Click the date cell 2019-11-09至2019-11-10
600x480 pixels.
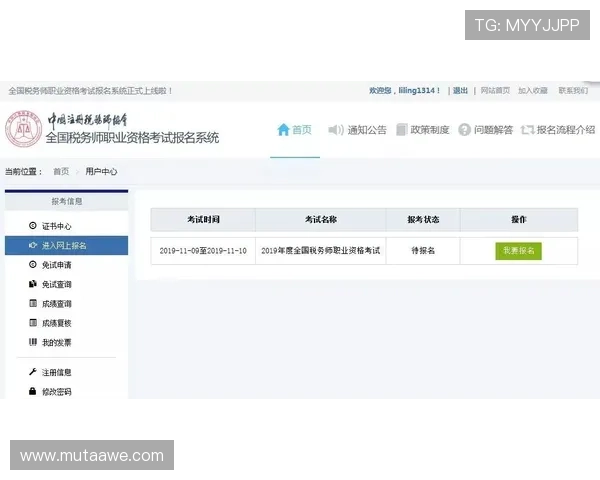pyautogui.click(x=203, y=251)
